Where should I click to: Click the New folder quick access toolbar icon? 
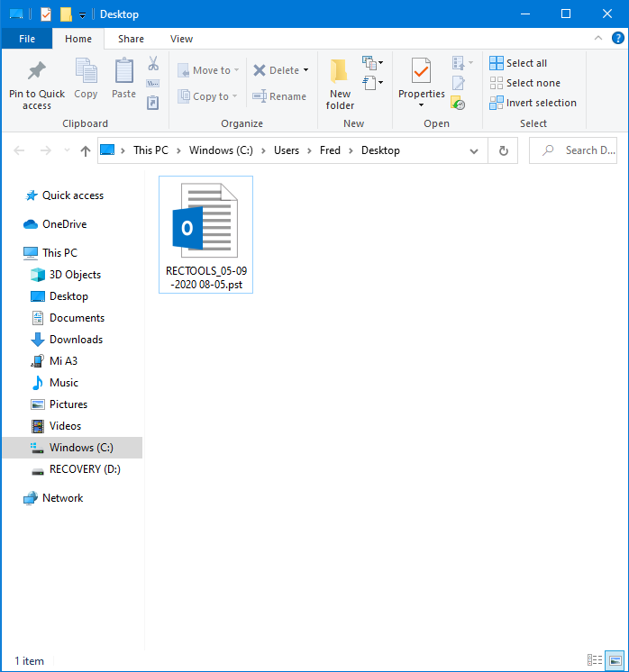coord(66,14)
